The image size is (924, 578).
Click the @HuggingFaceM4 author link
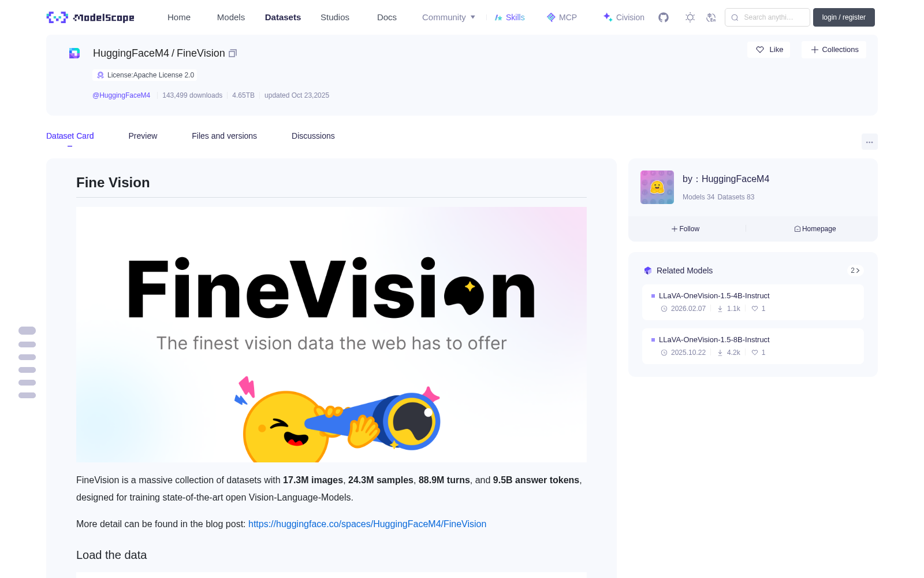[x=121, y=95]
